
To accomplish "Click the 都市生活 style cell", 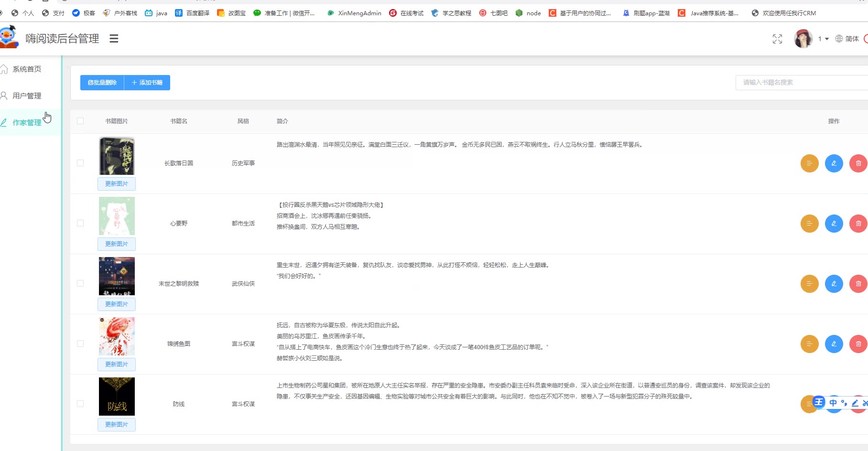I will [243, 224].
